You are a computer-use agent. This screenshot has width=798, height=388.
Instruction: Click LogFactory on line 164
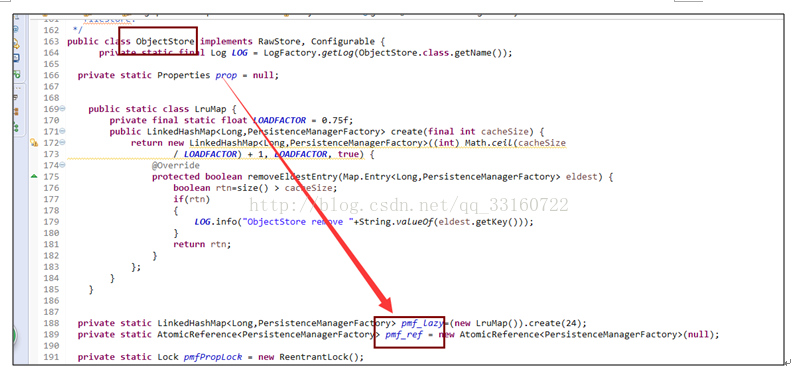click(x=290, y=52)
